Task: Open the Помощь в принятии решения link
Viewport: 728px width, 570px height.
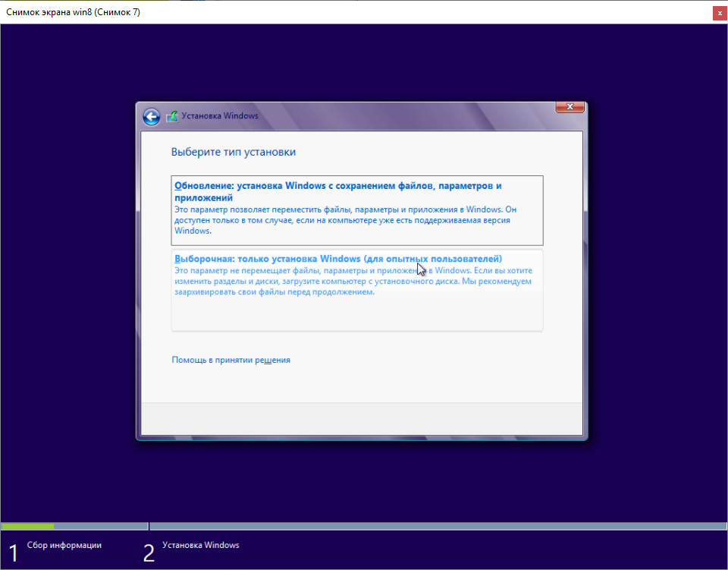Action: click(x=231, y=360)
